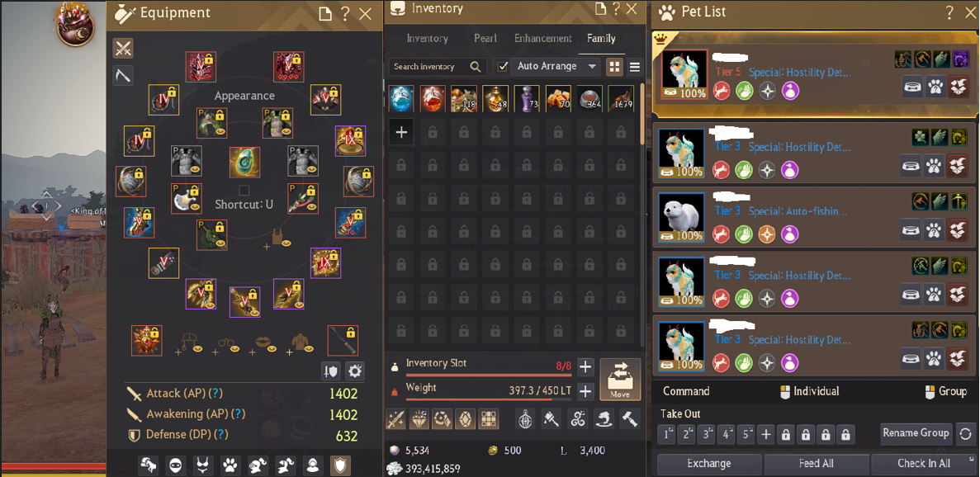Click the refresh icon beside Rename Group
Image resolution: width=980 pixels, height=477 pixels.
click(x=965, y=433)
